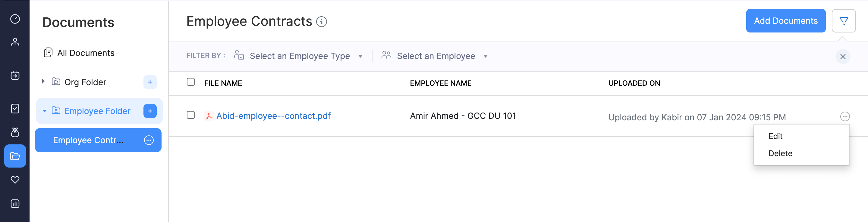The height and width of the screenshot is (222, 868).
Task: Collapse the Employee Folder tree arrow
Action: (x=45, y=111)
